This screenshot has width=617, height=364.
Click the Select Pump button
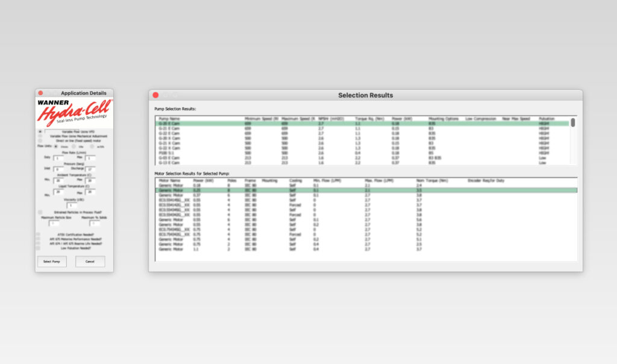(52, 262)
